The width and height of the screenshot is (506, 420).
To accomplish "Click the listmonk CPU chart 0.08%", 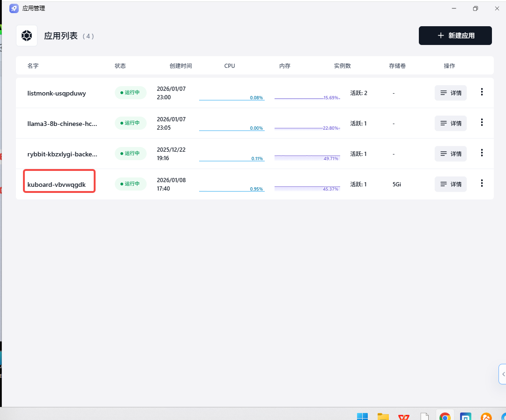I will [x=232, y=97].
